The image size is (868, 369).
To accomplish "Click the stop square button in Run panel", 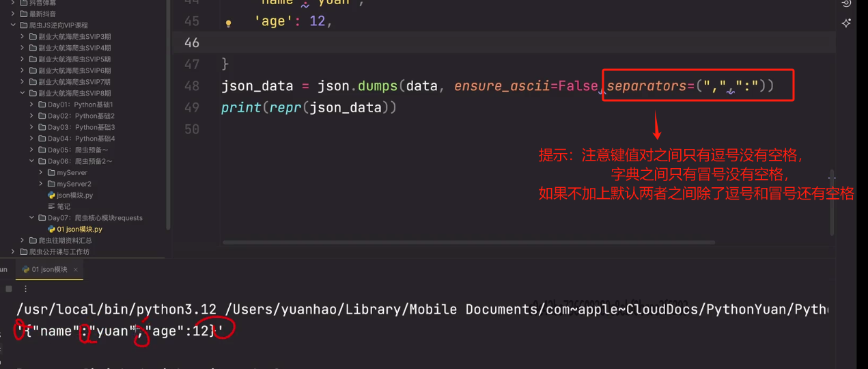I will [x=9, y=289].
